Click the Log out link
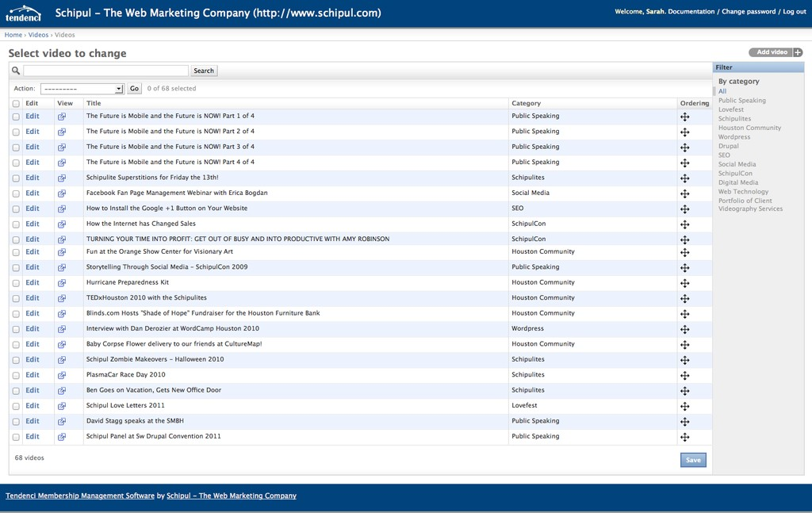 (795, 11)
